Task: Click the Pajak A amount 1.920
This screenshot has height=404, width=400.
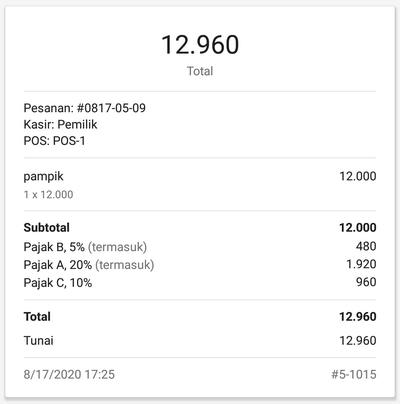Action: 361,264
